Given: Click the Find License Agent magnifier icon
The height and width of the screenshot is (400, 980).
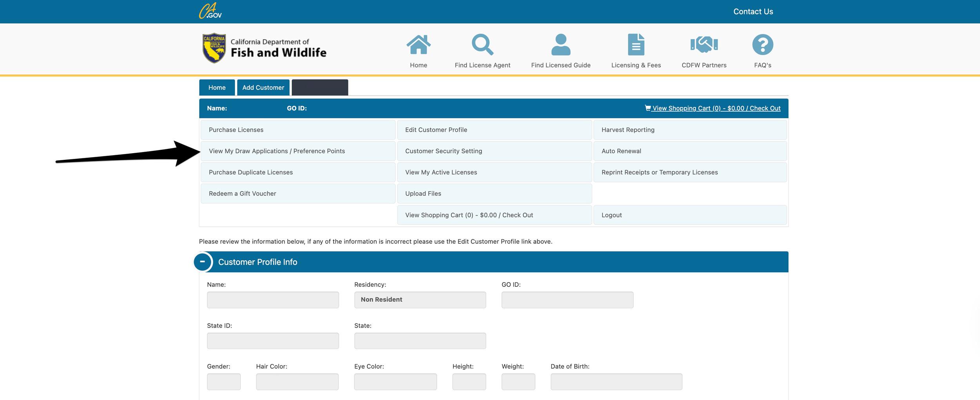Looking at the screenshot, I should click(x=482, y=45).
